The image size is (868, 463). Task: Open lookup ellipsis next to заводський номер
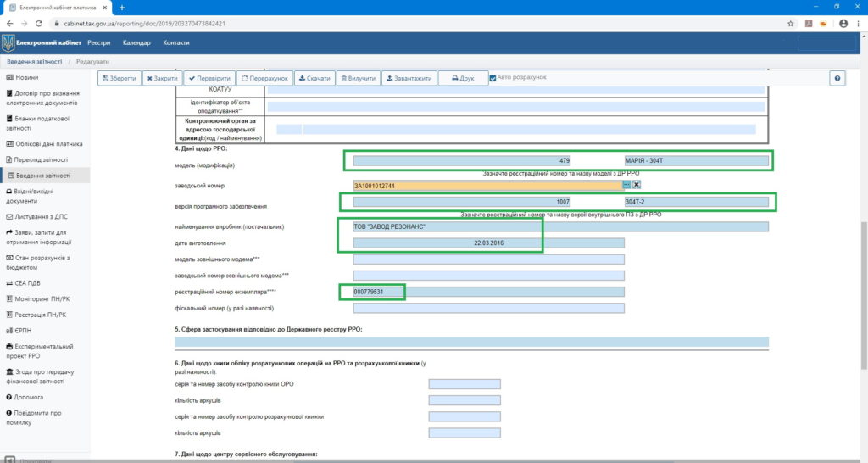point(626,184)
